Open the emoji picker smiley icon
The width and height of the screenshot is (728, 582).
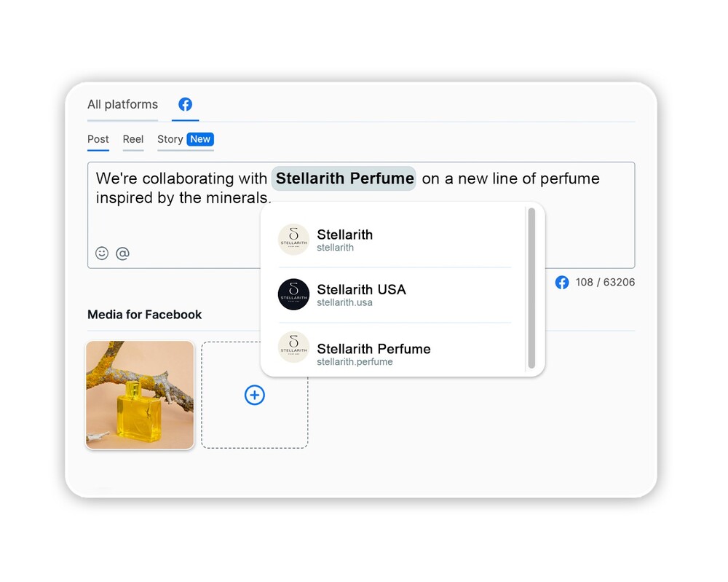click(x=102, y=253)
